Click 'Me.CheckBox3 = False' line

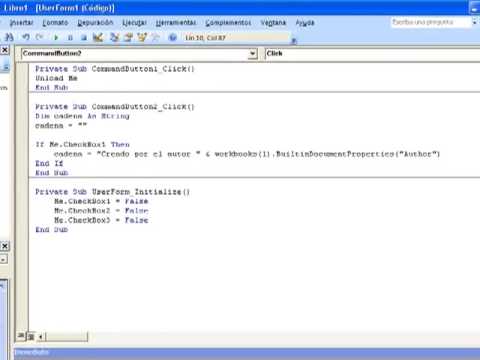pos(101,220)
